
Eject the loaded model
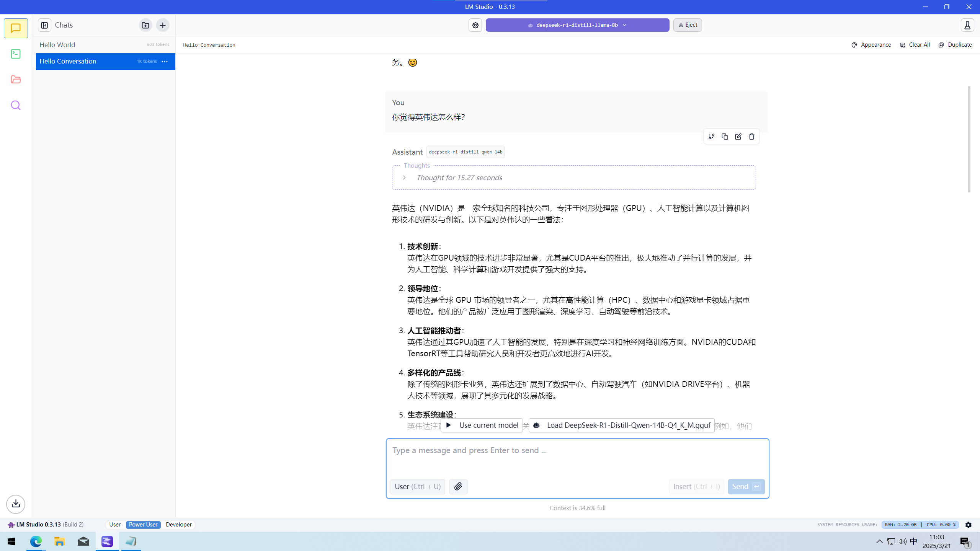[x=688, y=25]
